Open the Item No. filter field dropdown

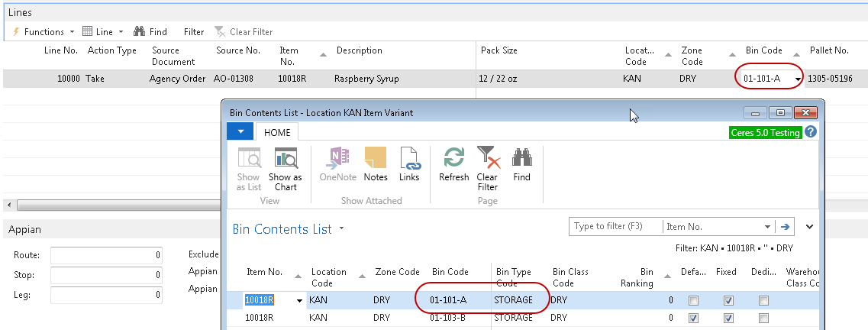coord(767,227)
